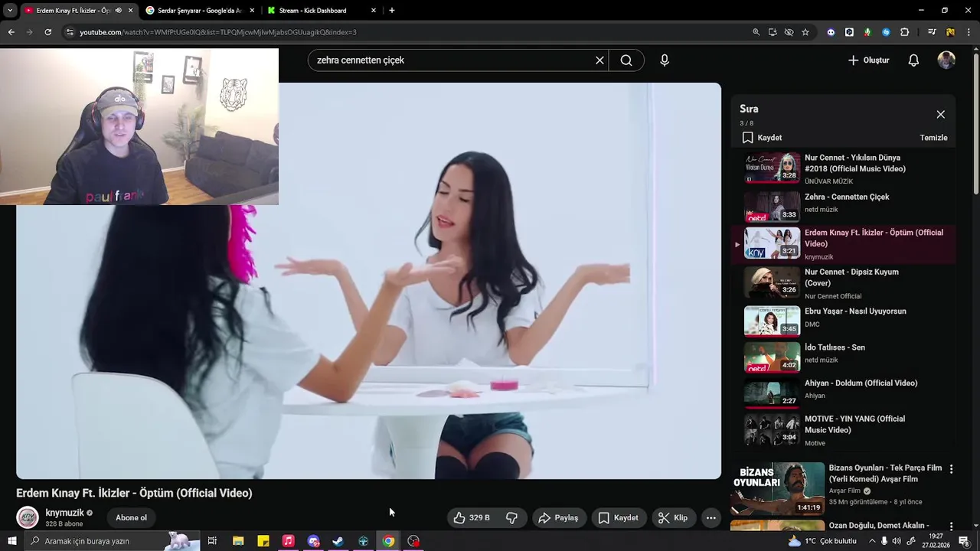The width and height of the screenshot is (980, 551).
Task: Open the Oluştur create menu
Action: click(868, 60)
